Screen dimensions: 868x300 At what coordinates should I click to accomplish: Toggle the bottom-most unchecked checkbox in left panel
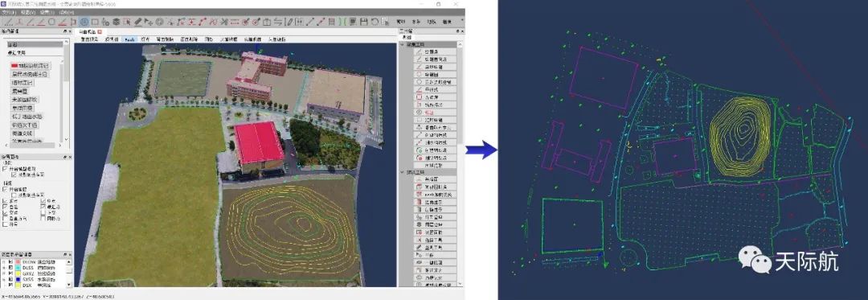5,224
